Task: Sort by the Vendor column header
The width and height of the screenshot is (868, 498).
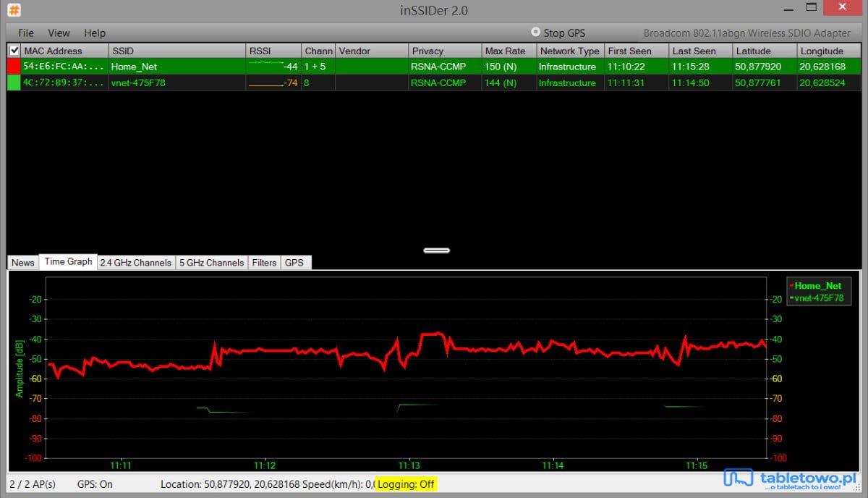Action: tap(372, 51)
